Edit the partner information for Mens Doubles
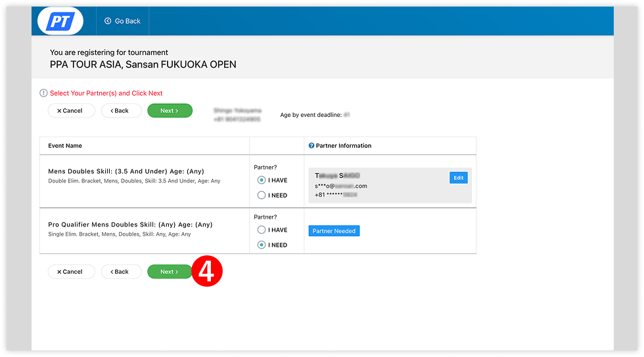The width and height of the screenshot is (644, 357). click(458, 178)
